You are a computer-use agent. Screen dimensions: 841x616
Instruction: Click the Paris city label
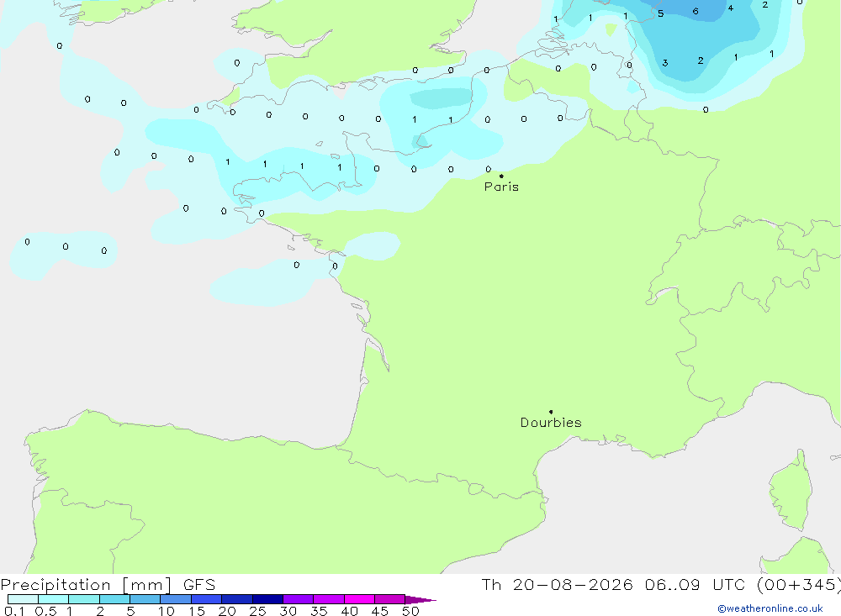coord(501,187)
